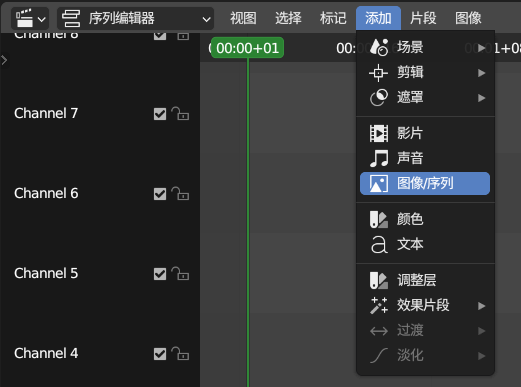Expand the 场景 submenu arrow
Screen dimensions: 521x387
[x=481, y=48]
